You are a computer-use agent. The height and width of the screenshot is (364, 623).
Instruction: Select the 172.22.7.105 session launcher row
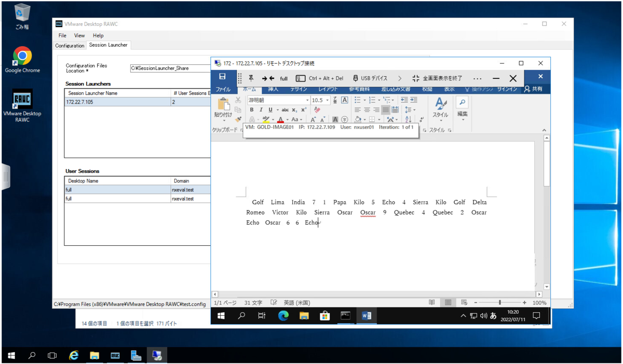138,102
